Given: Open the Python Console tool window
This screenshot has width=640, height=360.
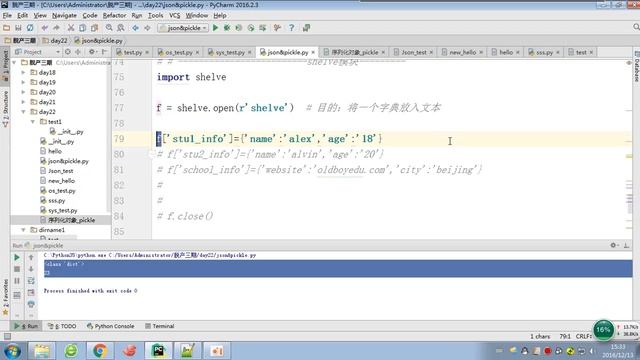Looking at the screenshot, I should [110, 326].
